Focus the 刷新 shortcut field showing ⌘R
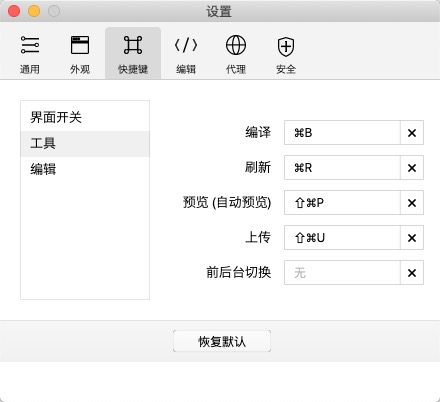Screen dimensions: 440x402 point(342,168)
